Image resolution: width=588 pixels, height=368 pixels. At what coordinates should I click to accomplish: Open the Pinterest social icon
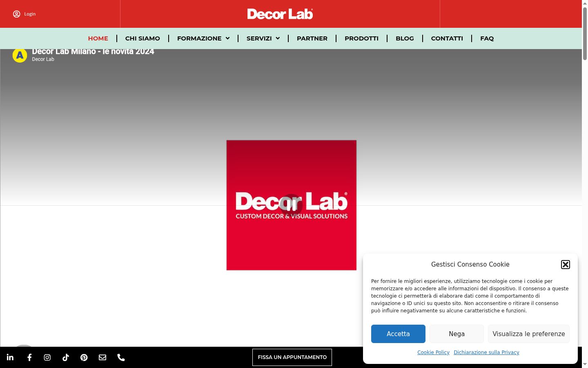pyautogui.click(x=84, y=357)
